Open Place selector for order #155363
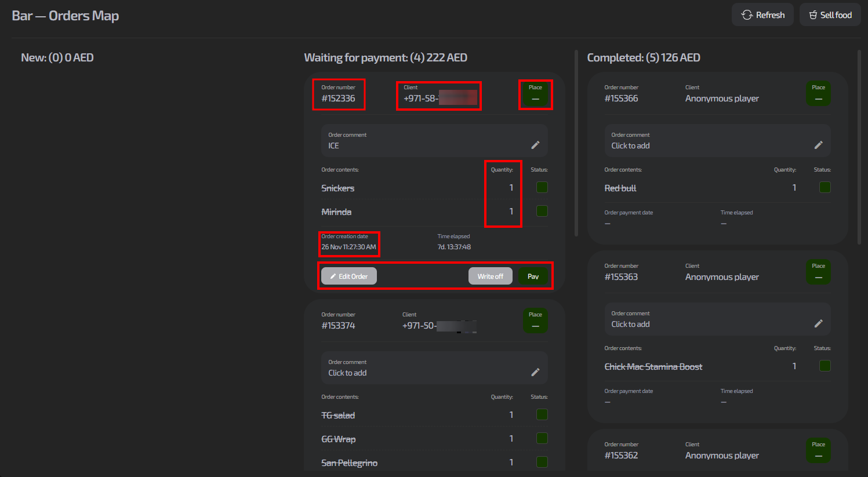The width and height of the screenshot is (868, 477). (x=818, y=272)
